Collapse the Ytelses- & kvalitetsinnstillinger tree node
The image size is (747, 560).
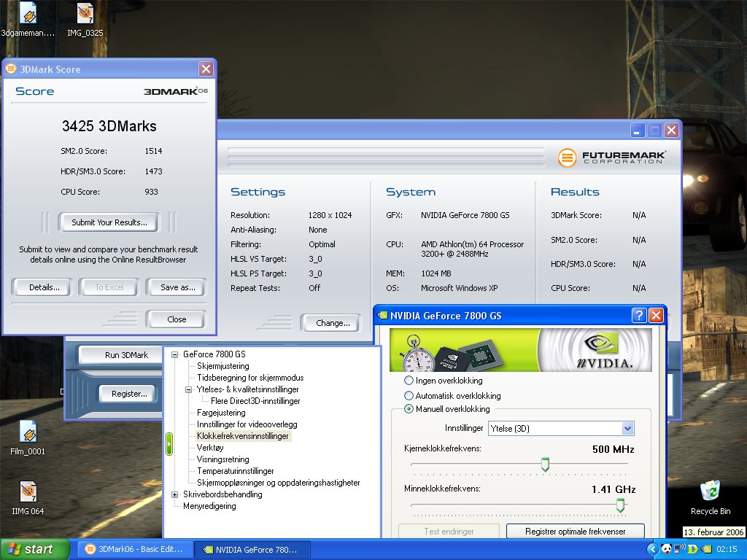[189, 389]
